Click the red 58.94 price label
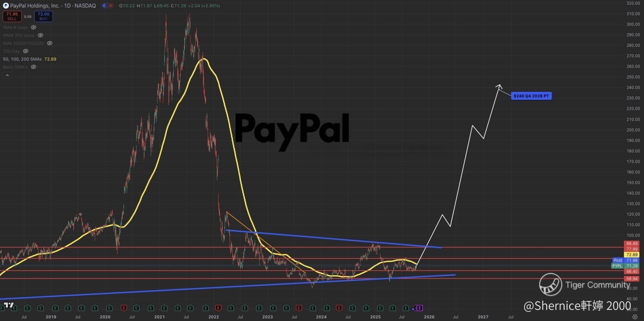This screenshot has width=644, height=321. click(x=632, y=279)
